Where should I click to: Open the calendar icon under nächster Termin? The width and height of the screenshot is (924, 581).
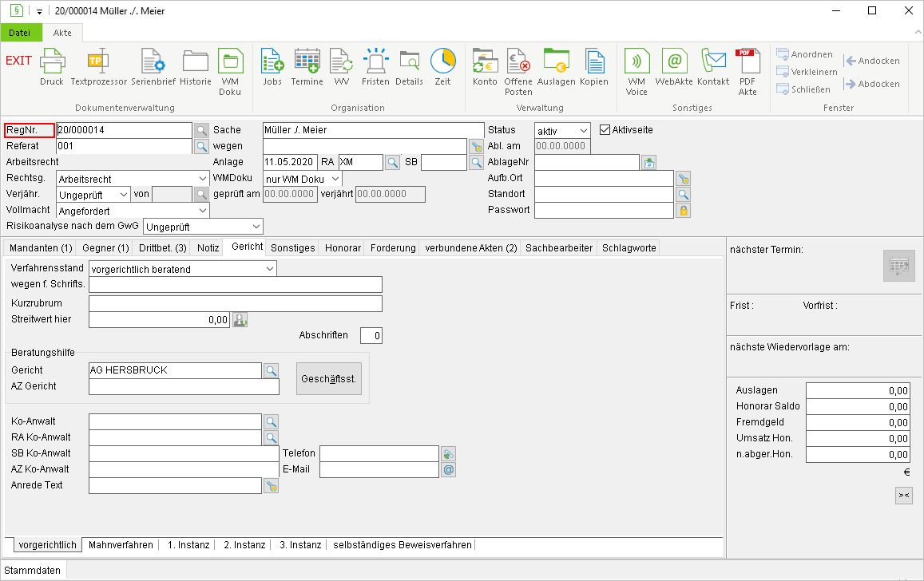898,266
